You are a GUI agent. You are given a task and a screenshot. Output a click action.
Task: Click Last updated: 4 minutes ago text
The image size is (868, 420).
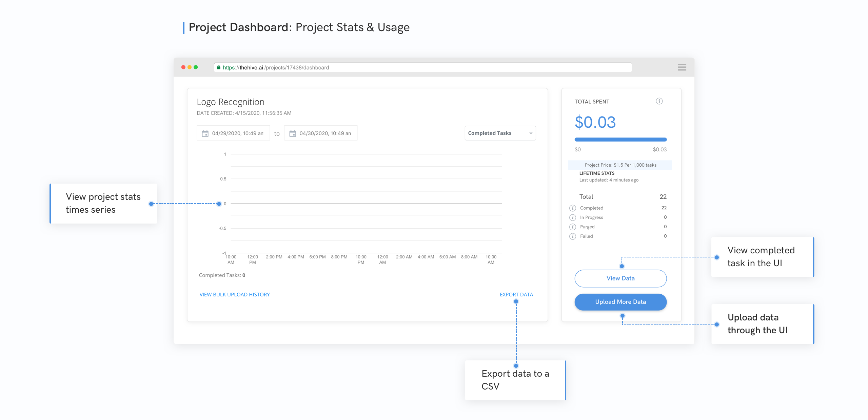tap(609, 180)
